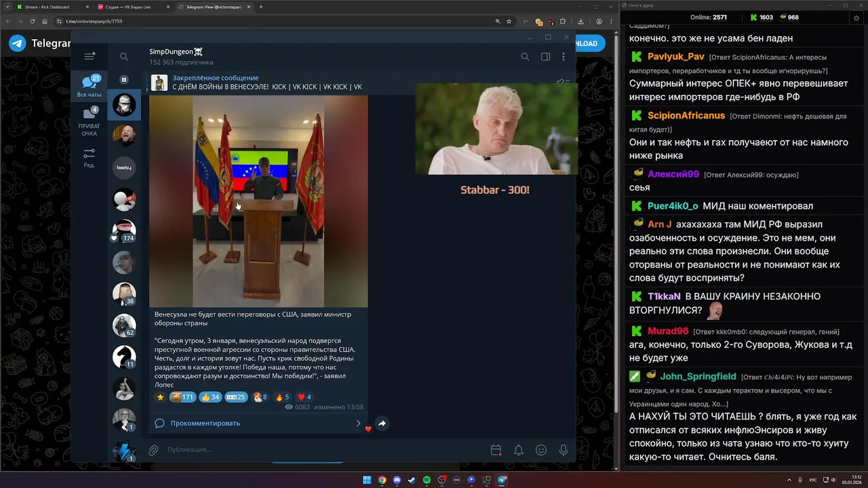Image resolution: width=868 pixels, height=488 pixels.
Task: Open Chrome downloads icon
Action: (581, 21)
